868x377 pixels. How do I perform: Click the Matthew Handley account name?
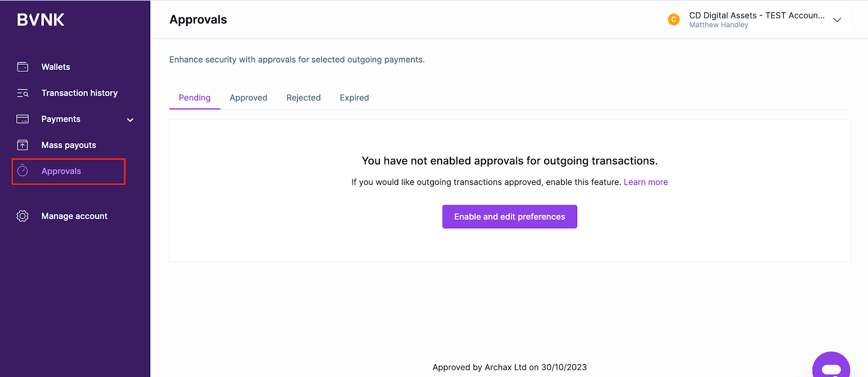click(x=718, y=24)
